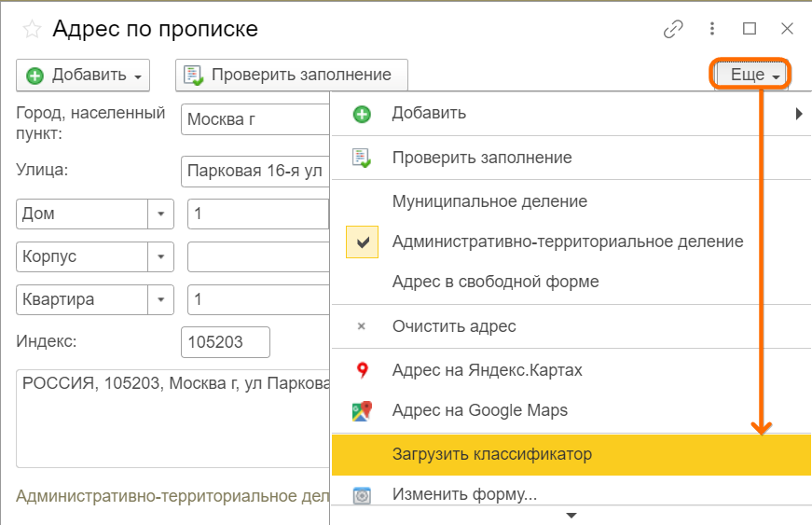Expand the Корпус dropdown arrow
The image size is (812, 525).
coord(161,256)
